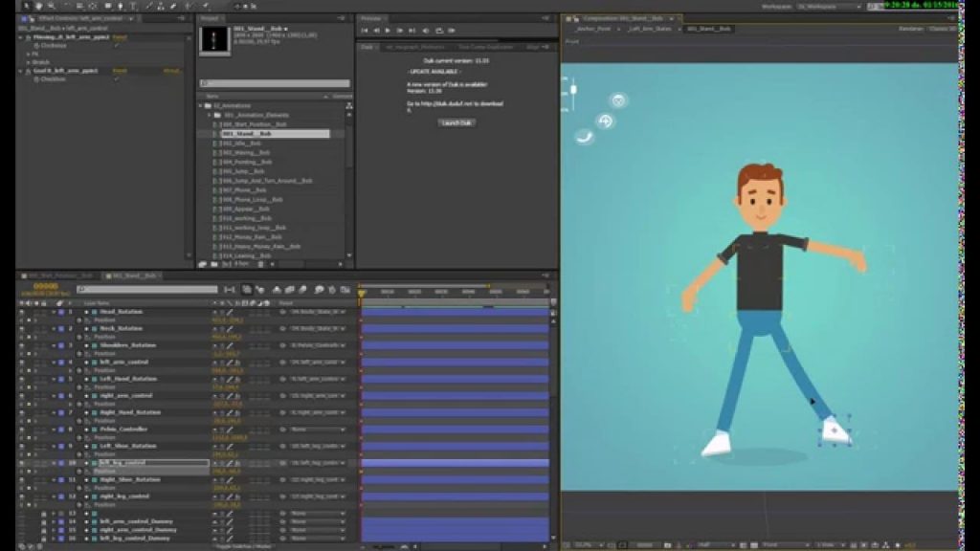This screenshot has width=980, height=551.
Task: Hide the Pelvis_Controller layer
Action: tap(22, 430)
